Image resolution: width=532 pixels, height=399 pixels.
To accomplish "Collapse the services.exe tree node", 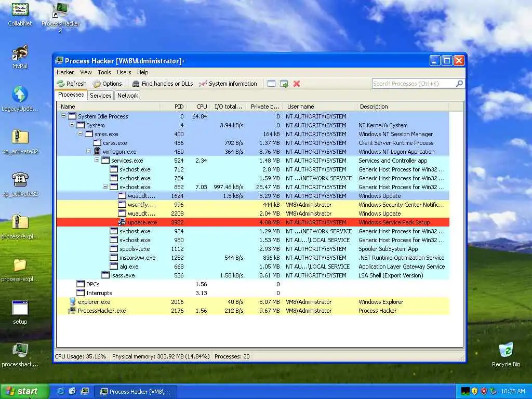I will (97, 160).
